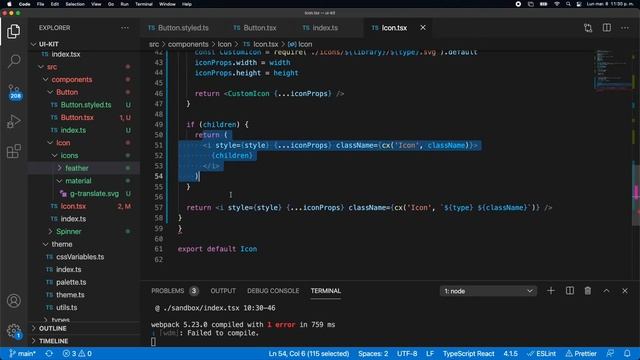
Task: Open the Extensions view
Action: tap(13, 151)
